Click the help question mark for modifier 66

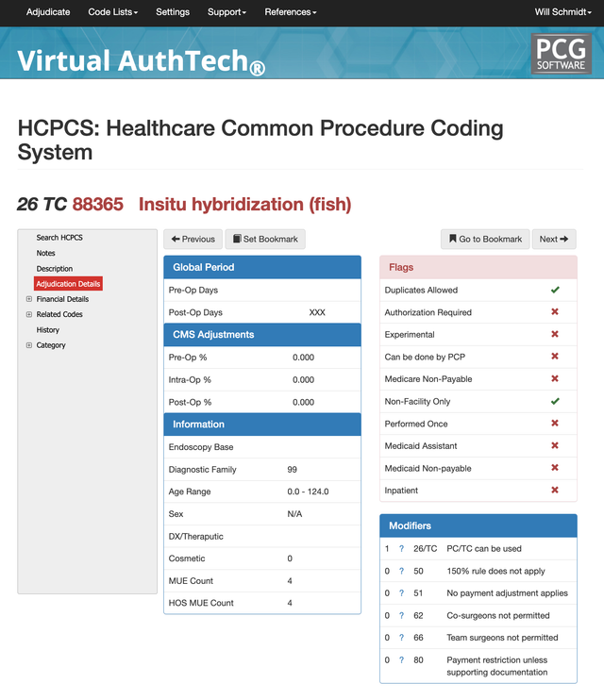[x=401, y=638]
